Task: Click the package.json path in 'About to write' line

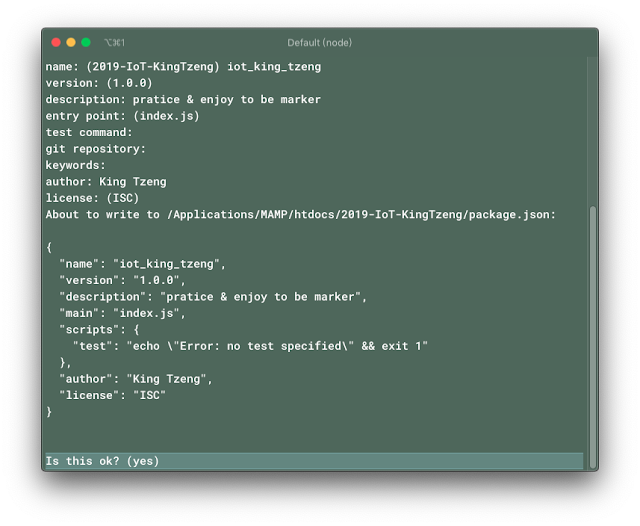Action: [361, 215]
